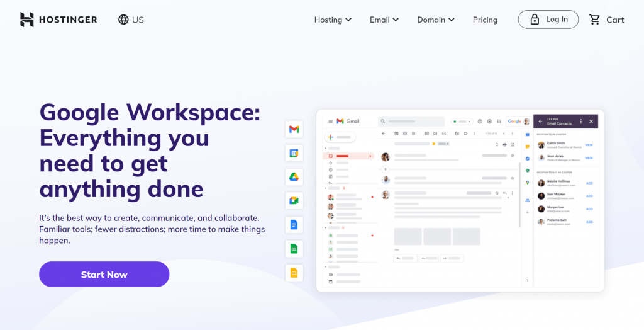Select the Google Drive icon tile

point(294,177)
